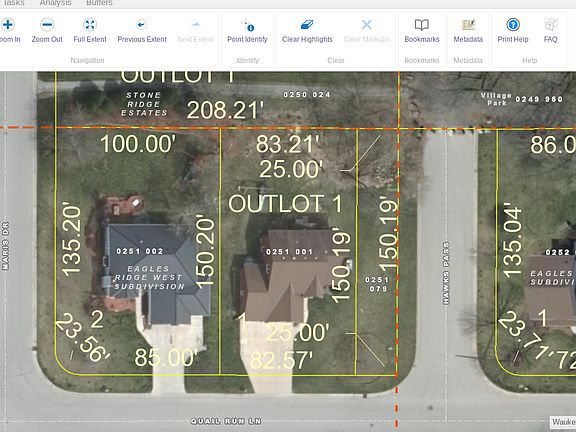The width and height of the screenshot is (576, 432).
Task: Click the 100.00' lot dimension
Action: (x=138, y=144)
